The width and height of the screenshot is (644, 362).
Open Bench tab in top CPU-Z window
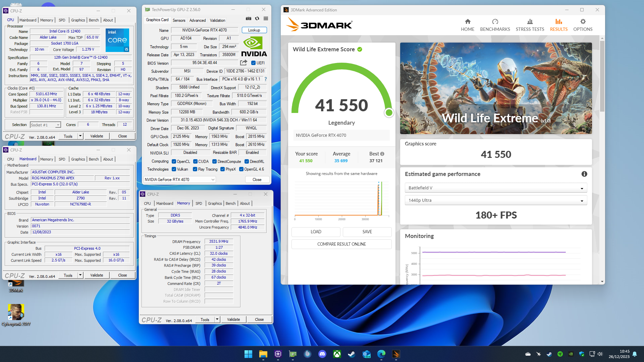[94, 20]
